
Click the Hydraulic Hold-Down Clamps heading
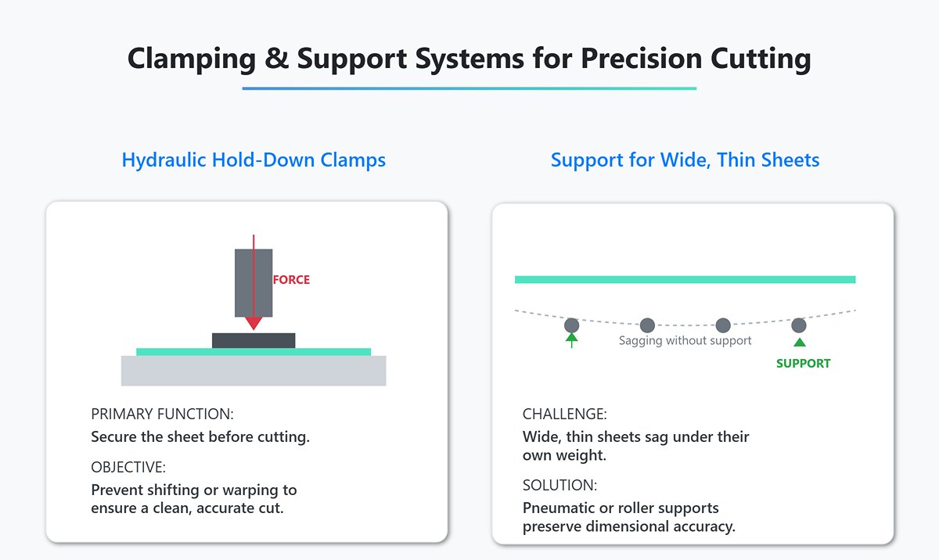254,160
